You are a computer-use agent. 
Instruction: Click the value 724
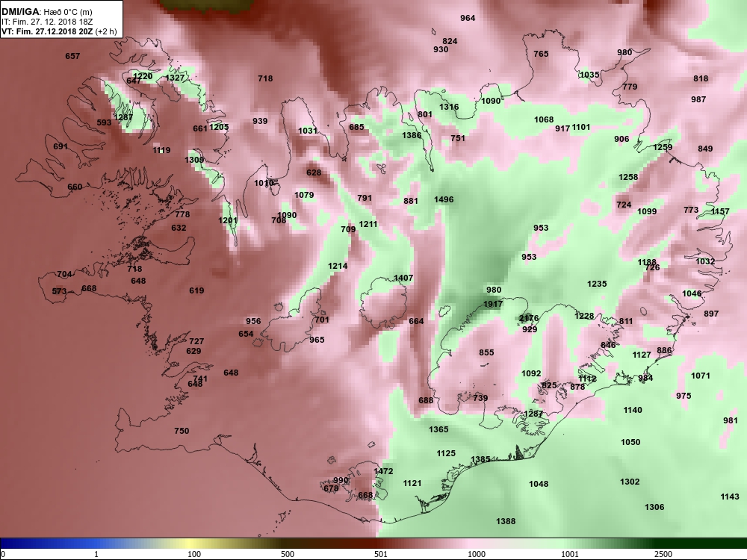[x=624, y=205]
